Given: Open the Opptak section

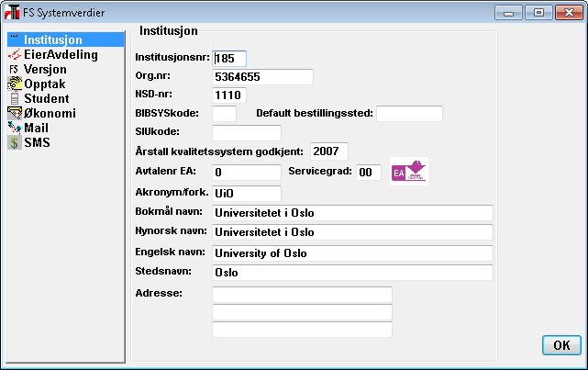Looking at the screenshot, I should coord(45,84).
